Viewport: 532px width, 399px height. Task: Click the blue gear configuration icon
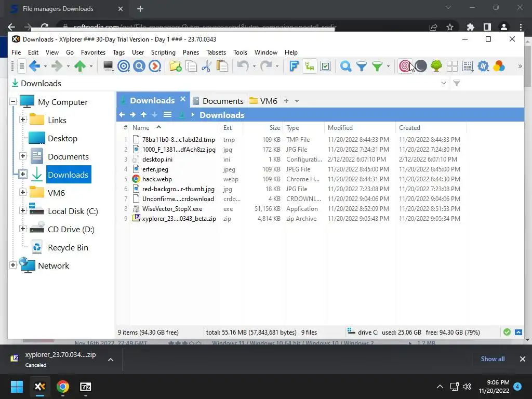483,66
